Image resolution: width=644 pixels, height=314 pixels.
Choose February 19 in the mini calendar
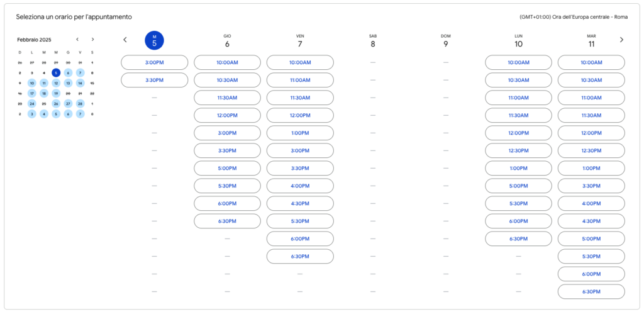56,93
